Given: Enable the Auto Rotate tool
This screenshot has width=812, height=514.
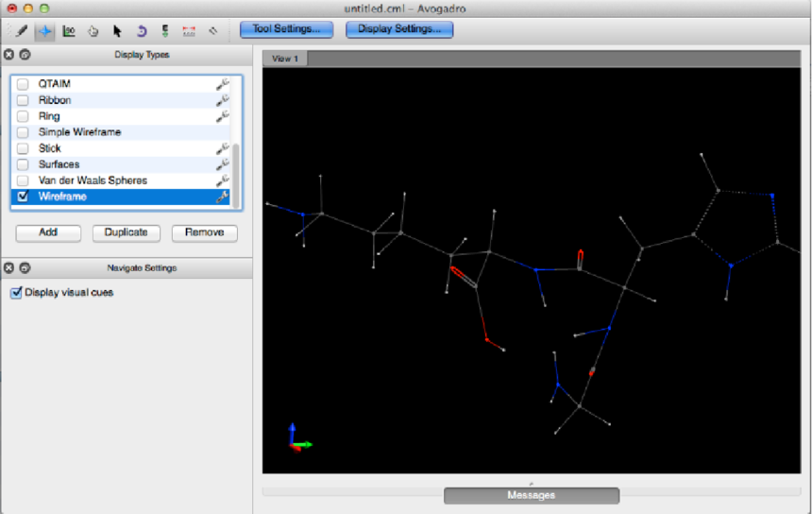Looking at the screenshot, I should (x=142, y=30).
